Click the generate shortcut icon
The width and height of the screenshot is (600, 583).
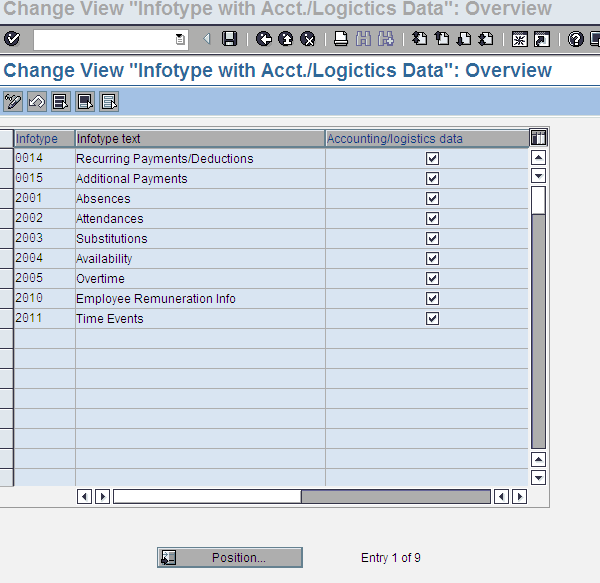(x=542, y=39)
